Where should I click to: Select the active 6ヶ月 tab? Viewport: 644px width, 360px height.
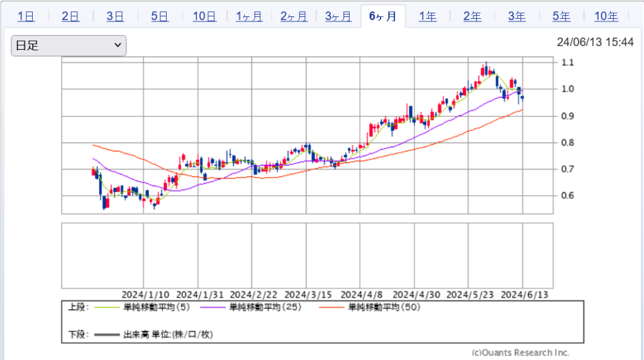tap(383, 16)
